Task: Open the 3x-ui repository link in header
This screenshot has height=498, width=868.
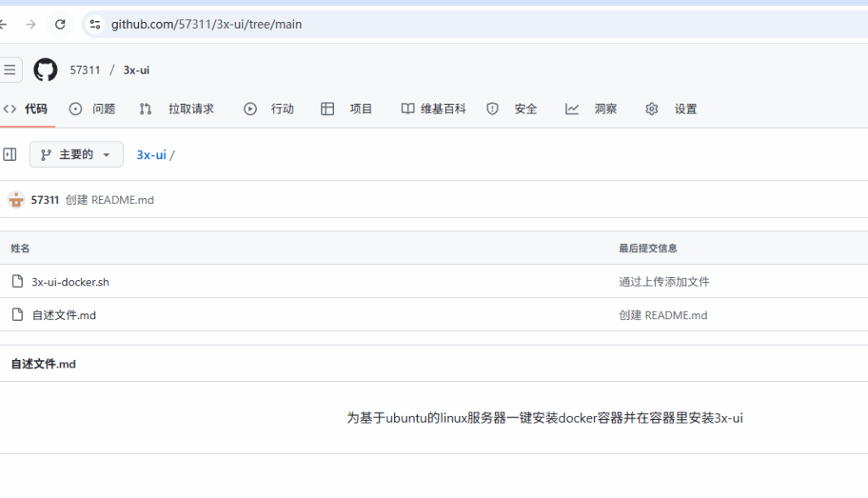Action: point(136,70)
